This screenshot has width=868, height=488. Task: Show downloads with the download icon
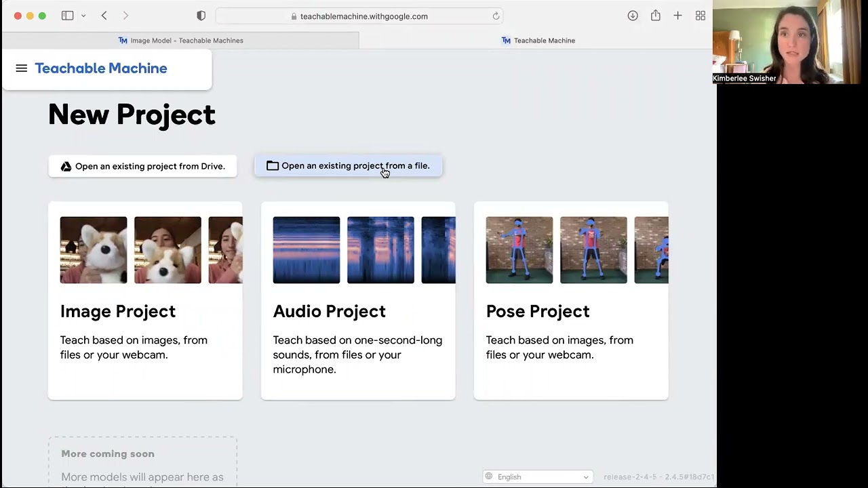point(633,16)
